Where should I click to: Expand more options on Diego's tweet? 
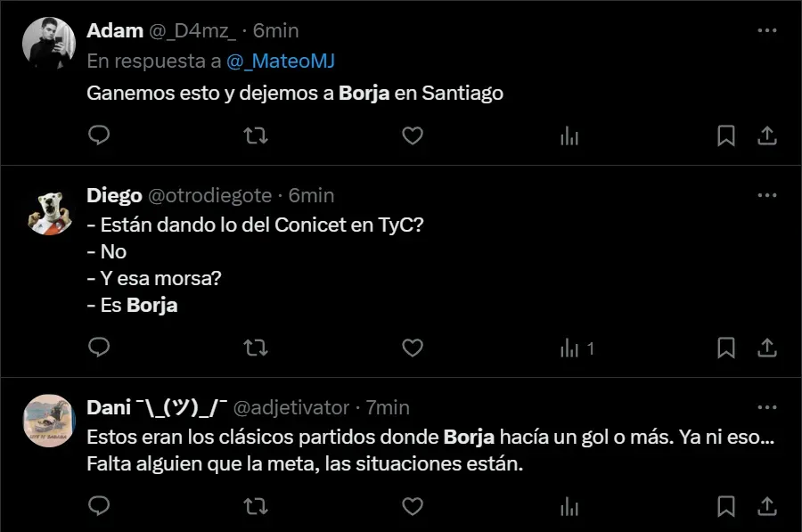pyautogui.click(x=766, y=195)
